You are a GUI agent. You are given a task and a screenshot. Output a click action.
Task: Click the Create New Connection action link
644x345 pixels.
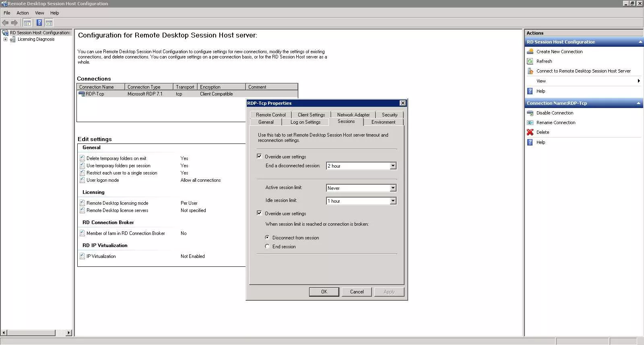pos(559,52)
